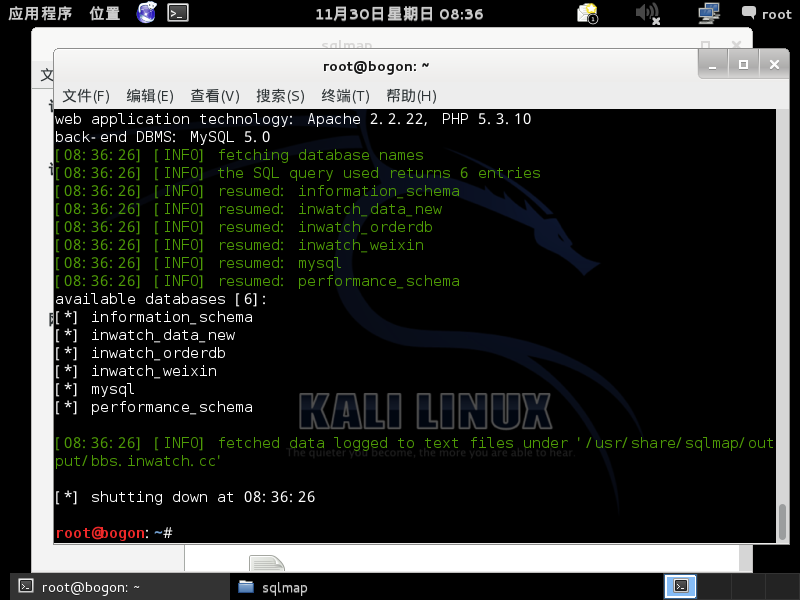Open the 文件(F) menu in terminal
The image size is (800, 600).
pos(86,96)
